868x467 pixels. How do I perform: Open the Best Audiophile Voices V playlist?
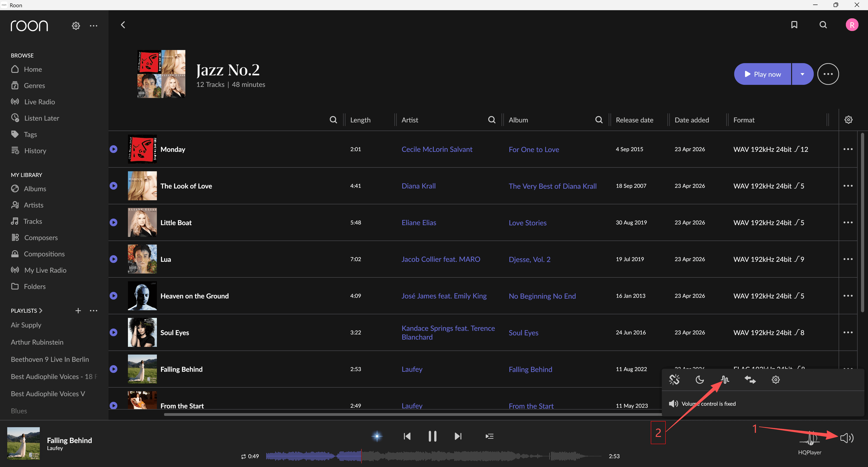point(48,394)
